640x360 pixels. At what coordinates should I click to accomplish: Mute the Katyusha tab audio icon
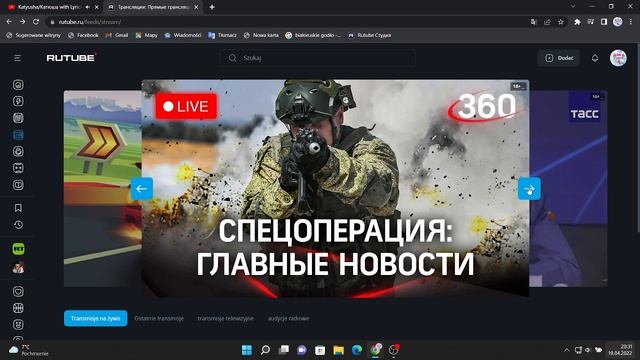tap(87, 7)
